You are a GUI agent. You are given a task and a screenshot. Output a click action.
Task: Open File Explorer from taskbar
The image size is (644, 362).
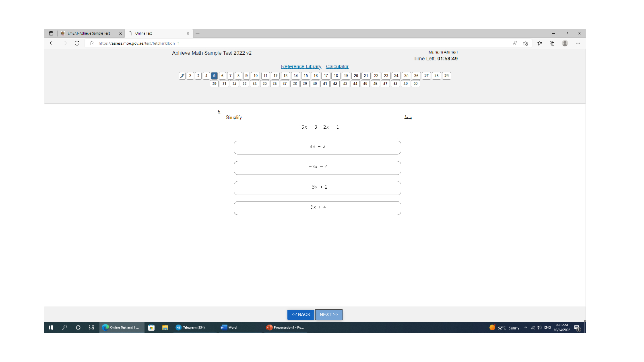click(165, 327)
